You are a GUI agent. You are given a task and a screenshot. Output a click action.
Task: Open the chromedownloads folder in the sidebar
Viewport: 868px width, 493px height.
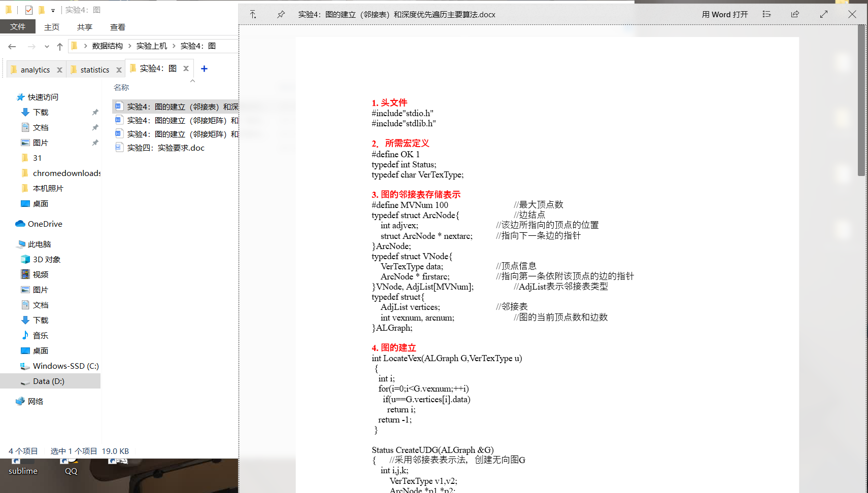tap(66, 173)
